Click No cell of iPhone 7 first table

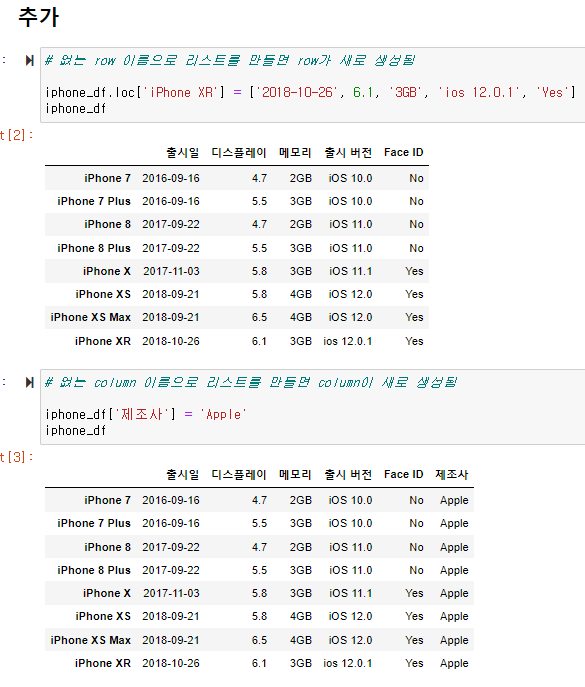[416, 178]
